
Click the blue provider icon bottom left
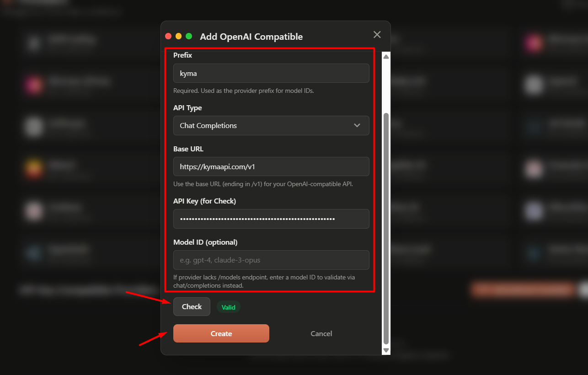[34, 253]
